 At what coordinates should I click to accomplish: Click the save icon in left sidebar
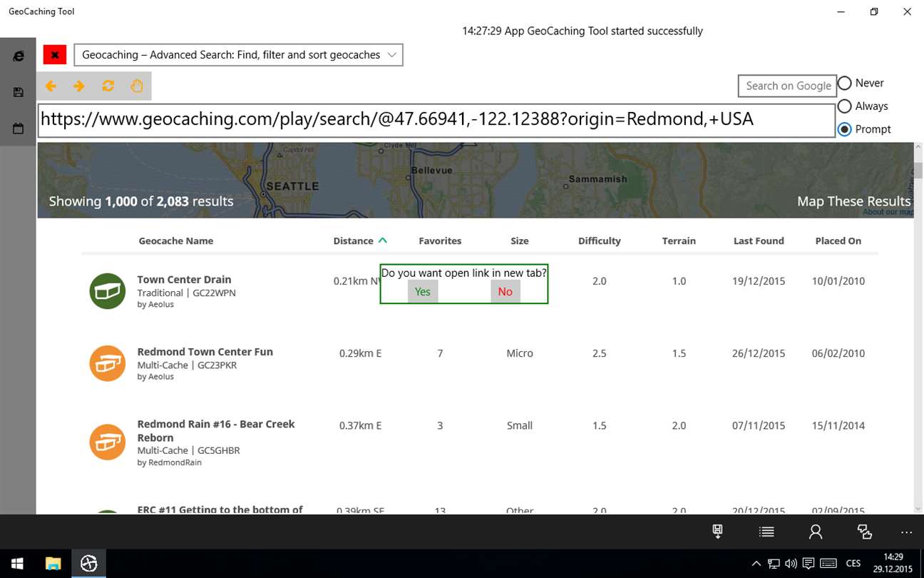[x=19, y=92]
